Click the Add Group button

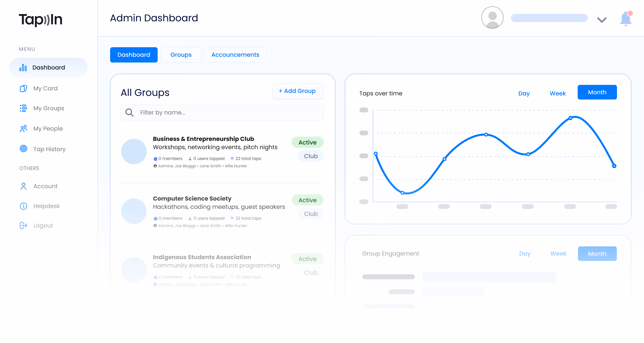[x=298, y=91]
